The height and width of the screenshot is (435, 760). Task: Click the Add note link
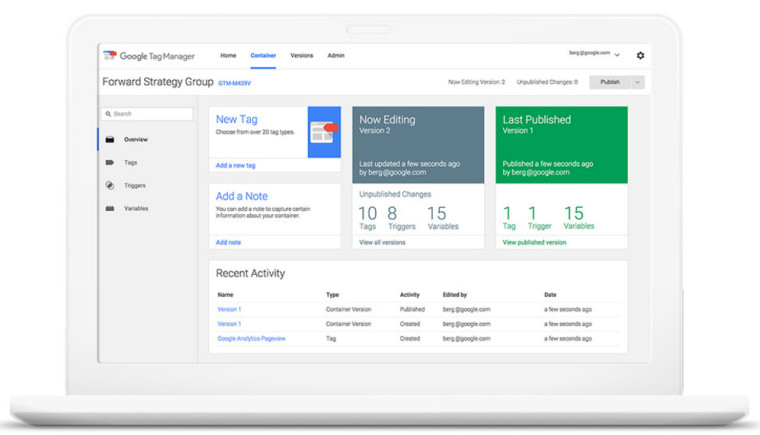pyautogui.click(x=228, y=242)
